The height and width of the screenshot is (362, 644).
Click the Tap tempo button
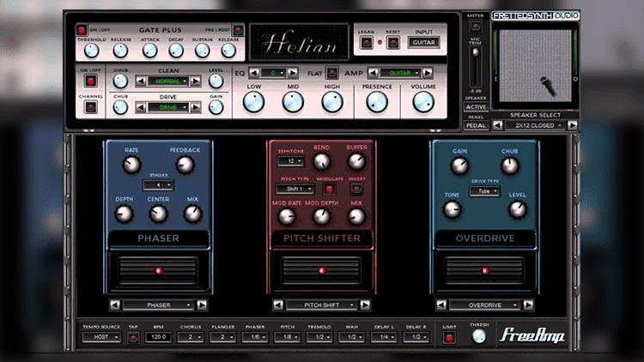[x=133, y=338]
